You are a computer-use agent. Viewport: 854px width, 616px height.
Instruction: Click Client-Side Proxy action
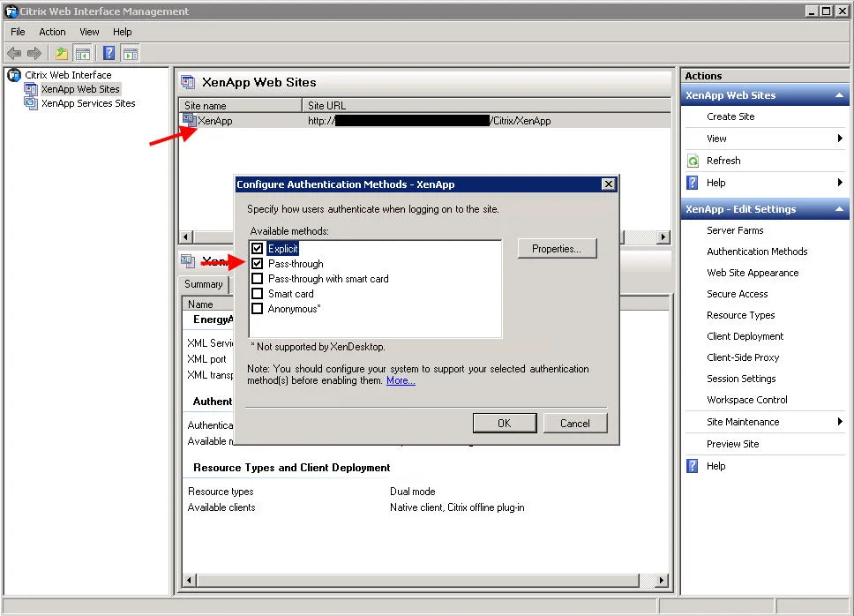(x=743, y=357)
